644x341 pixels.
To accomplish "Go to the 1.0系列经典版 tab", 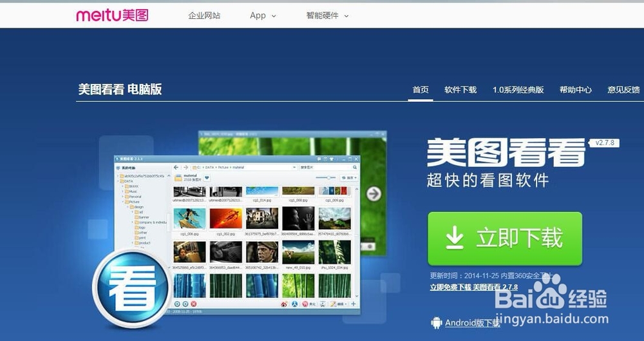I will point(518,90).
